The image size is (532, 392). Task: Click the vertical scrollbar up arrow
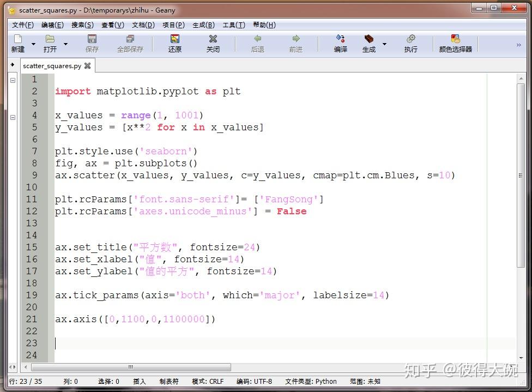(521, 79)
